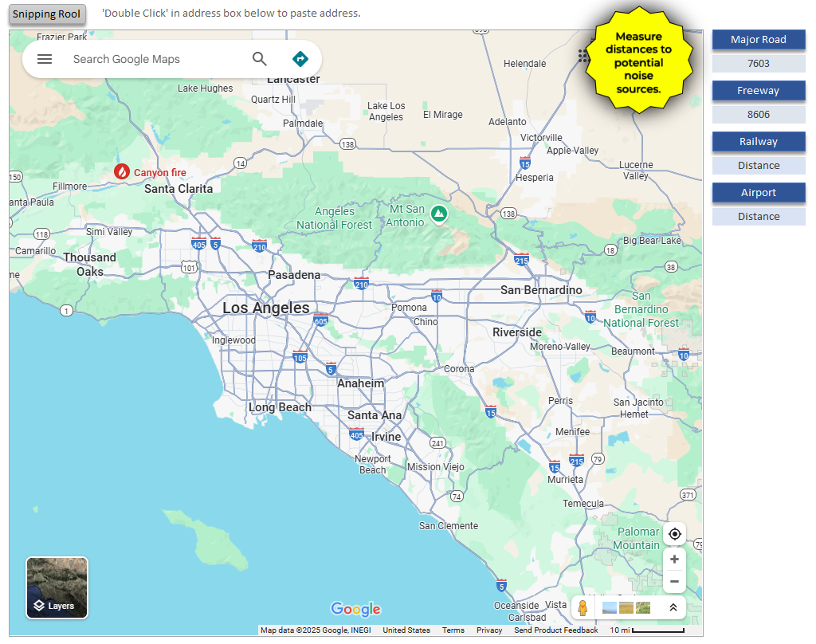Select the Major Road value 7603
This screenshot has height=644, width=816.
pyautogui.click(x=759, y=64)
